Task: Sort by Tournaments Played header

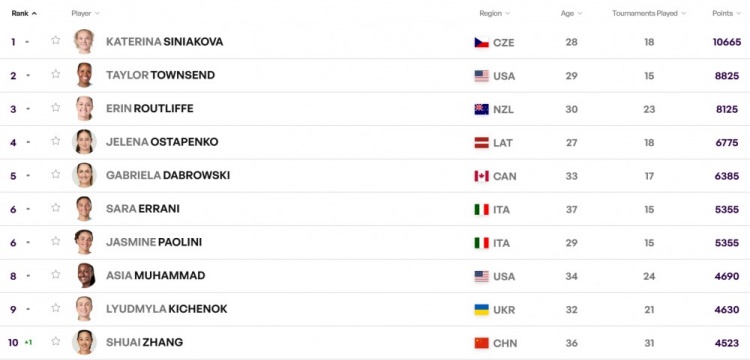Action: [x=649, y=13]
